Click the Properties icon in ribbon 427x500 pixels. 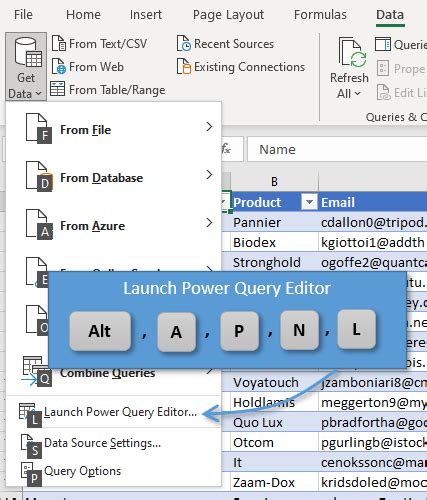(383, 68)
